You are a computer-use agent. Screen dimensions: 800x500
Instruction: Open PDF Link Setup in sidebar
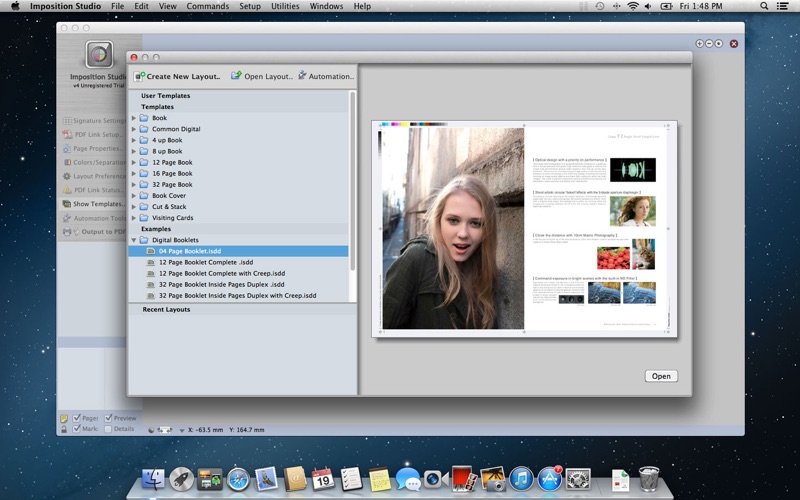tap(67, 134)
